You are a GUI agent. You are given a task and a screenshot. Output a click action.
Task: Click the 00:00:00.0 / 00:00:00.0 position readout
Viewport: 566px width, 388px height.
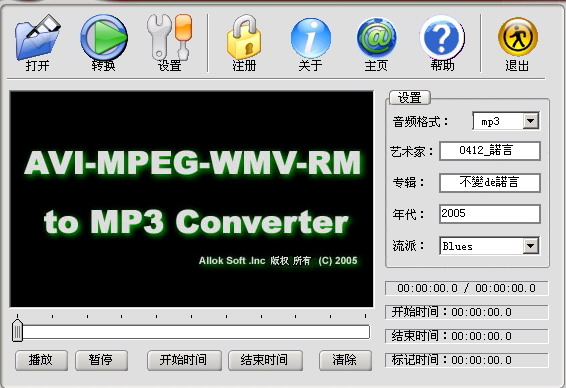(467, 288)
